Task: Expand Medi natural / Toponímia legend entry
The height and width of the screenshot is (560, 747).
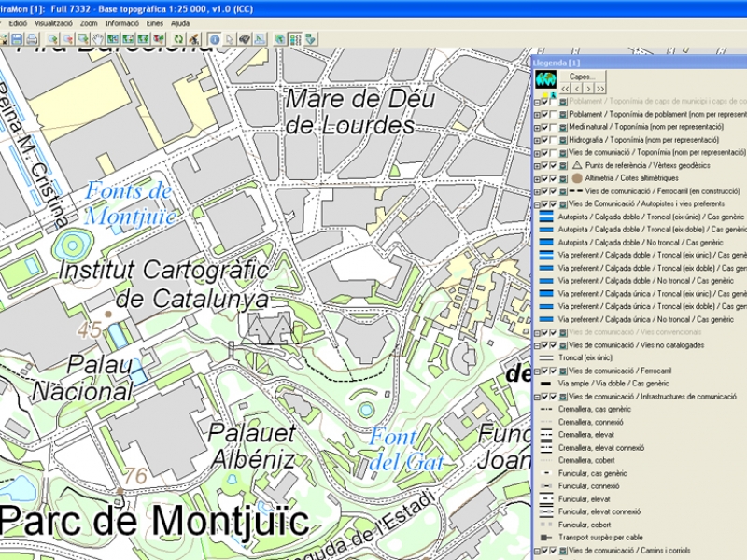Action: (536, 126)
